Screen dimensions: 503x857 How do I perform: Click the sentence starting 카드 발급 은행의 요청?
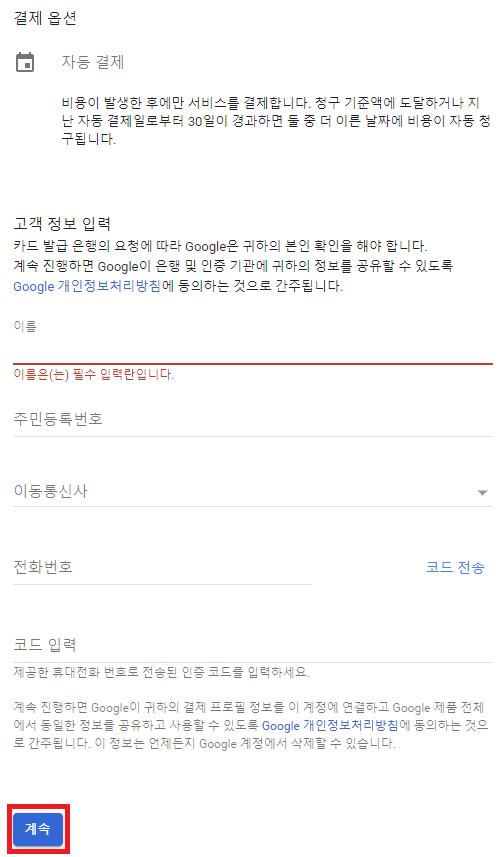(x=220, y=245)
